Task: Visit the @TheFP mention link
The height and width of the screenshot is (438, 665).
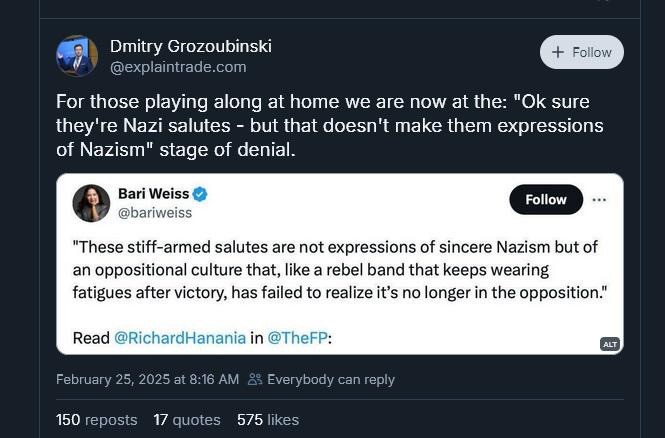Action: click(297, 337)
